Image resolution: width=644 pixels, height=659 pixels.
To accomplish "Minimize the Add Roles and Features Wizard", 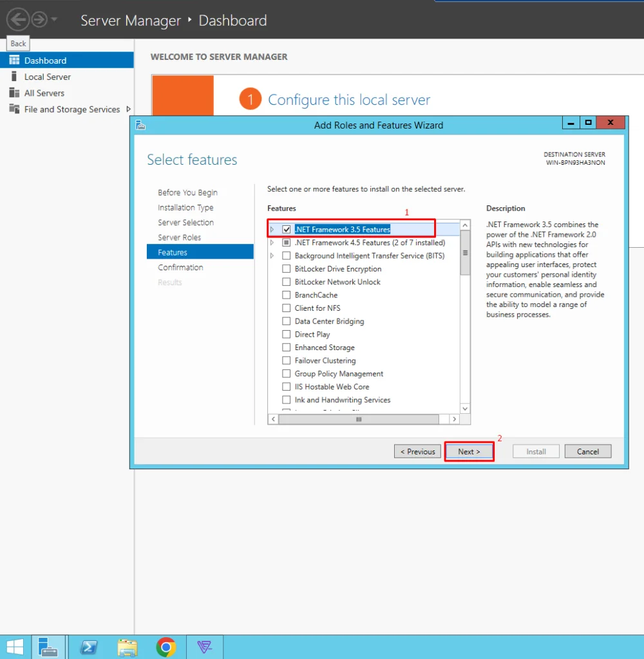I will coord(571,123).
